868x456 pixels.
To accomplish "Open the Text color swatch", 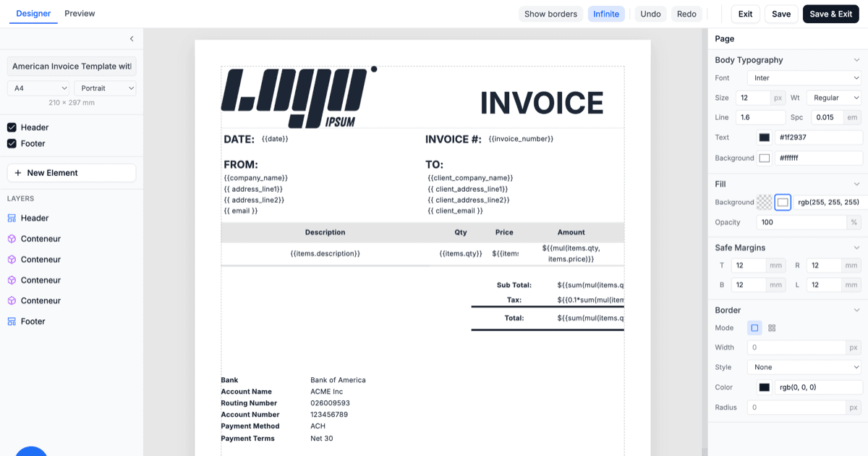I will click(x=765, y=138).
